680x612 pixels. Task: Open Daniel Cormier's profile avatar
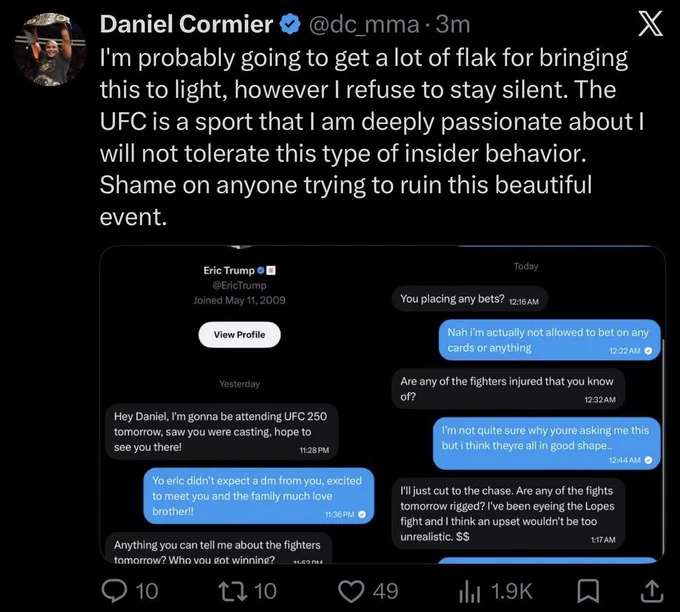[x=51, y=49]
